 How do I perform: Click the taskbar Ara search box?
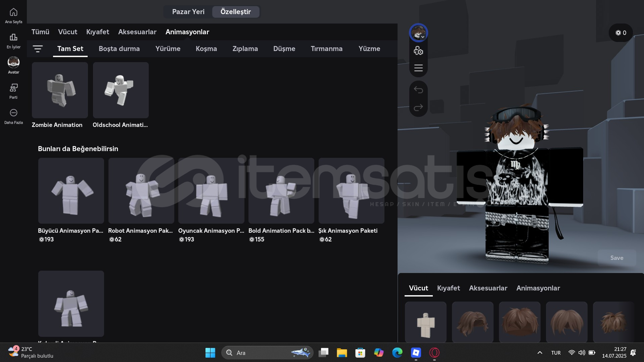pos(268,353)
